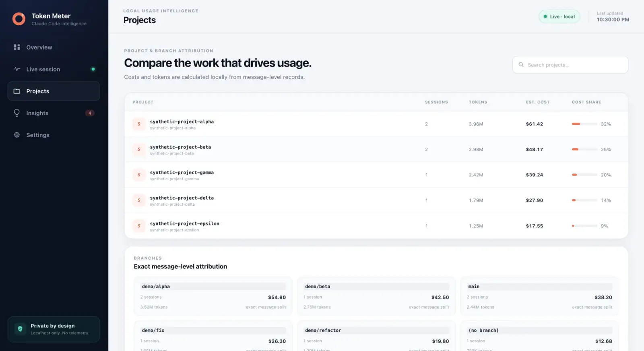Click the 3.96M tokens value
644x351 pixels.
point(476,124)
